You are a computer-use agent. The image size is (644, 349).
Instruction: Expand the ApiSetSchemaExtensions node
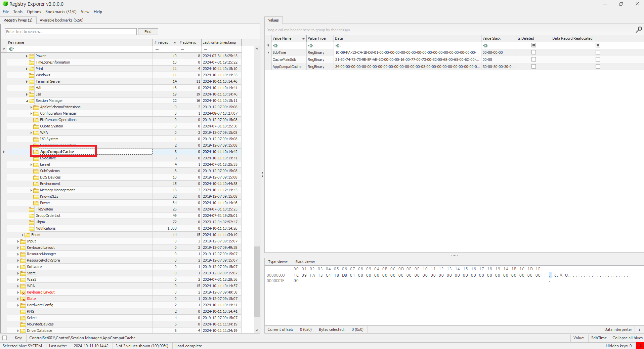(31, 107)
